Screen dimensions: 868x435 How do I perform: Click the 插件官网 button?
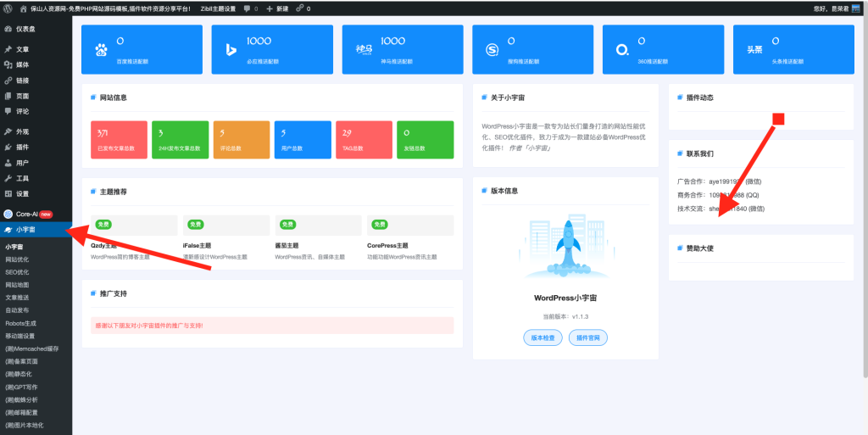tap(588, 337)
